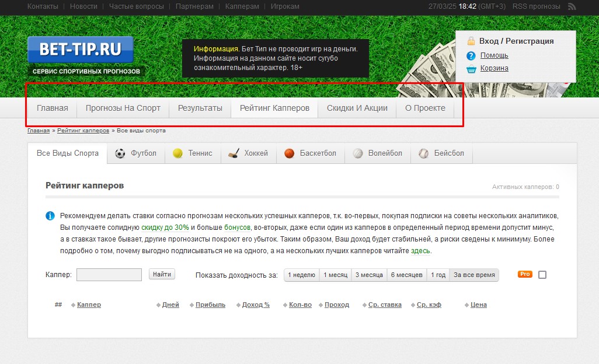Sort the table by Прибыль column
This screenshot has height=364, width=599.
tap(210, 304)
